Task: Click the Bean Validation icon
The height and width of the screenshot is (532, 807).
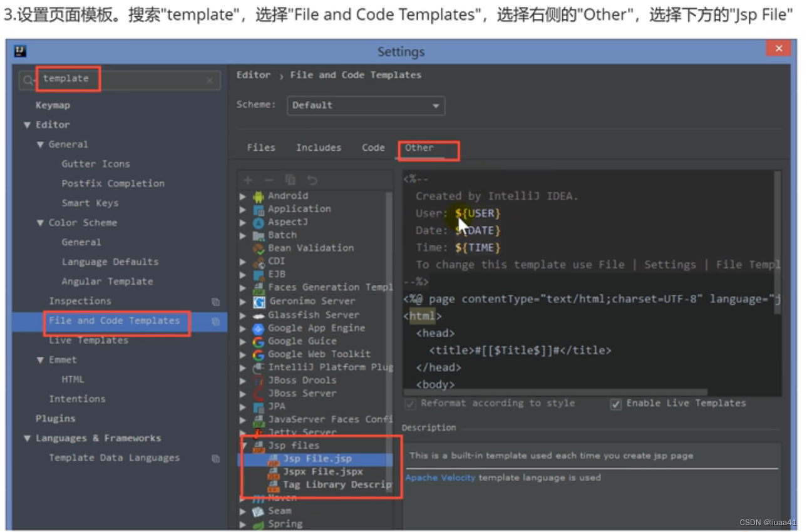Action: point(259,249)
